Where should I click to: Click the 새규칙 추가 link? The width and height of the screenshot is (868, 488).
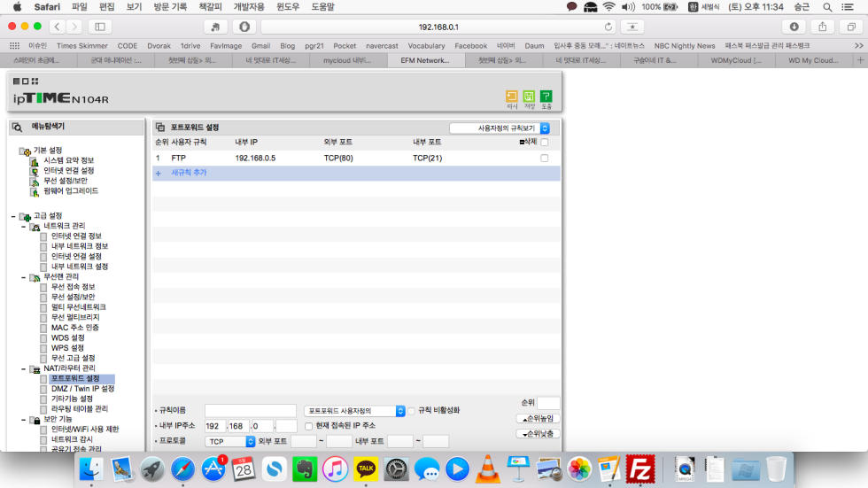(x=189, y=173)
